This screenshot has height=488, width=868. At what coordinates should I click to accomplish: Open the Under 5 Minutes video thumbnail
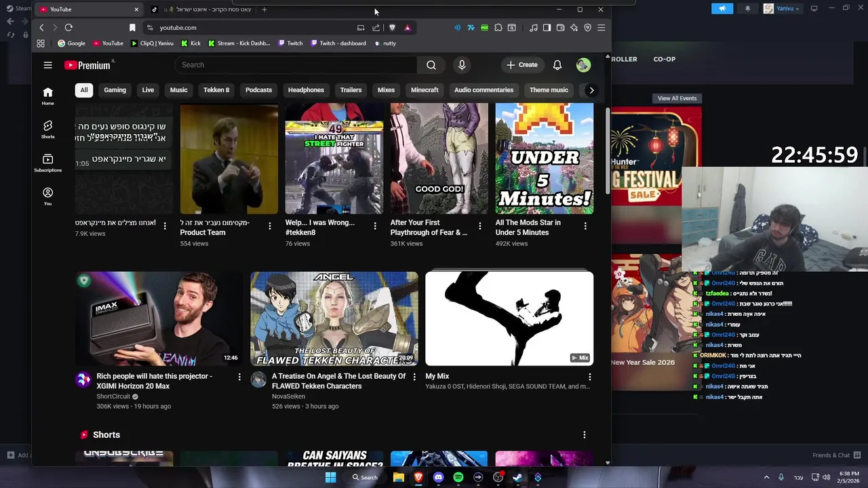[x=545, y=159]
